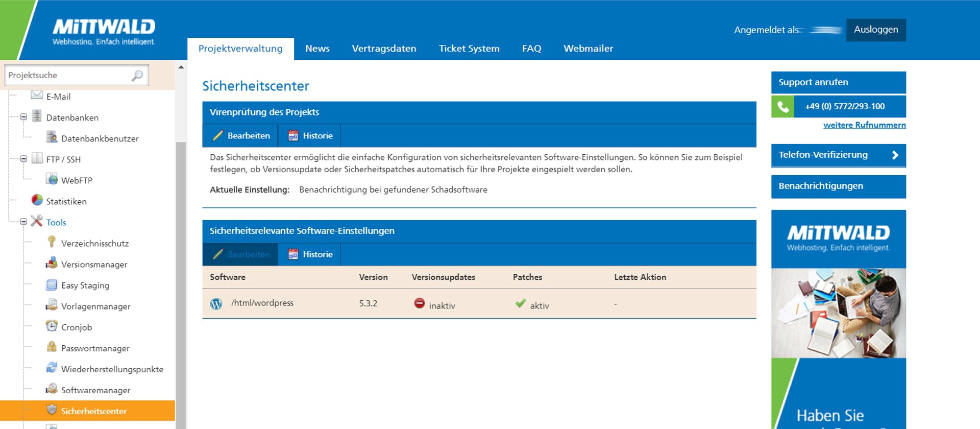Open the Vertragsdaten tab
The width and height of the screenshot is (980, 429).
coord(384,49)
